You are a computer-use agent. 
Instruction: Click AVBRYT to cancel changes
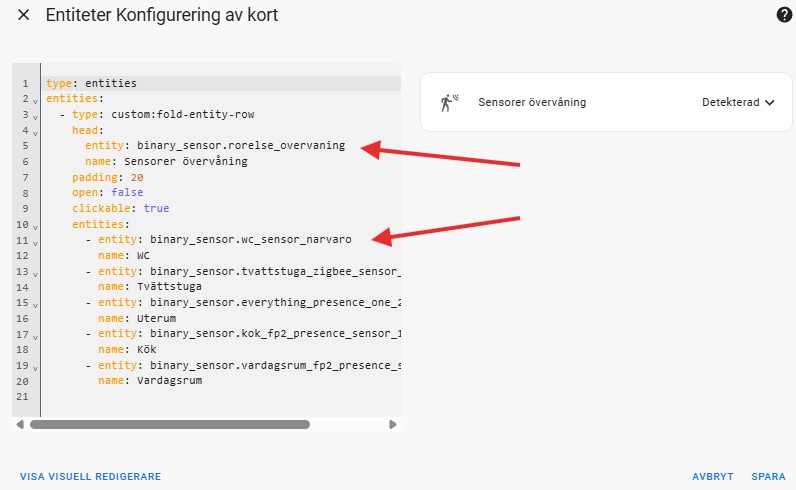[713, 477]
